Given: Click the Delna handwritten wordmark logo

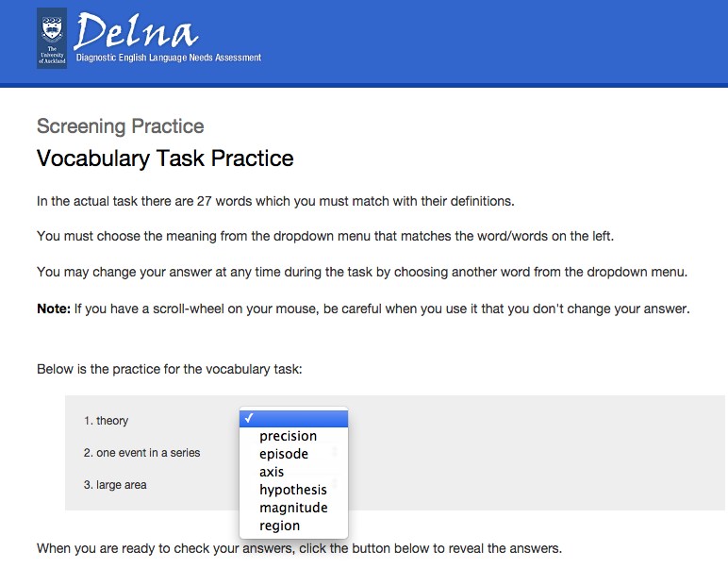Looking at the screenshot, I should click(136, 31).
